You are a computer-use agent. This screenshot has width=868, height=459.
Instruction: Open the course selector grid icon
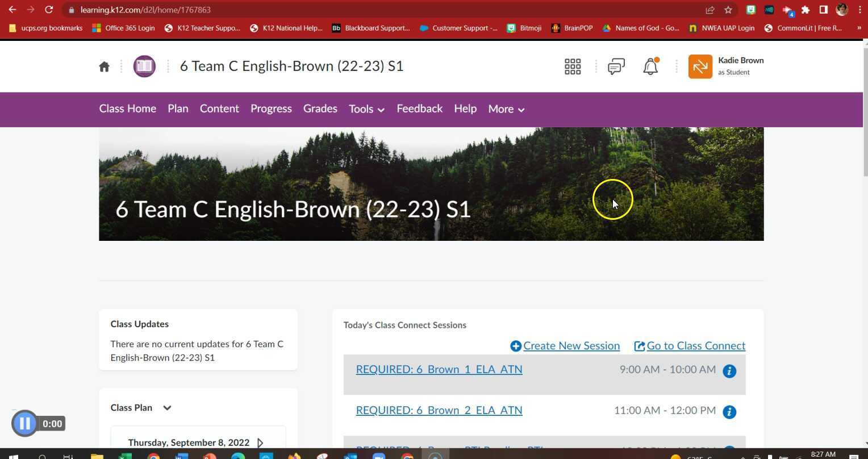tap(573, 66)
